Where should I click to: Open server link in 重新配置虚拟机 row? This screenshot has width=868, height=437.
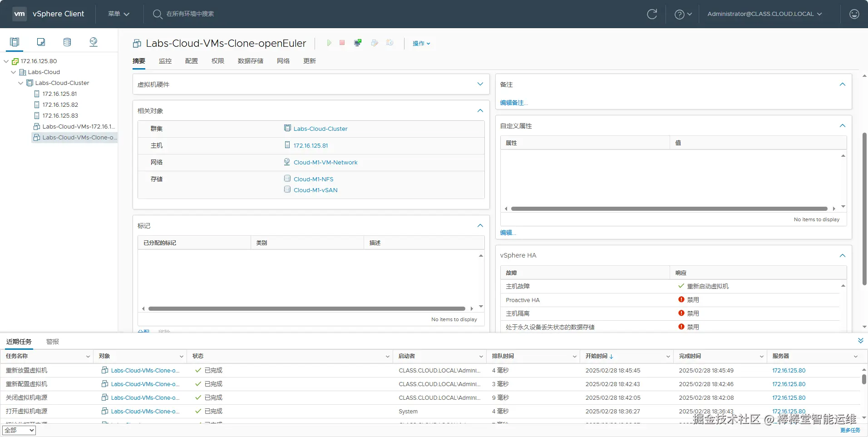pyautogui.click(x=789, y=384)
